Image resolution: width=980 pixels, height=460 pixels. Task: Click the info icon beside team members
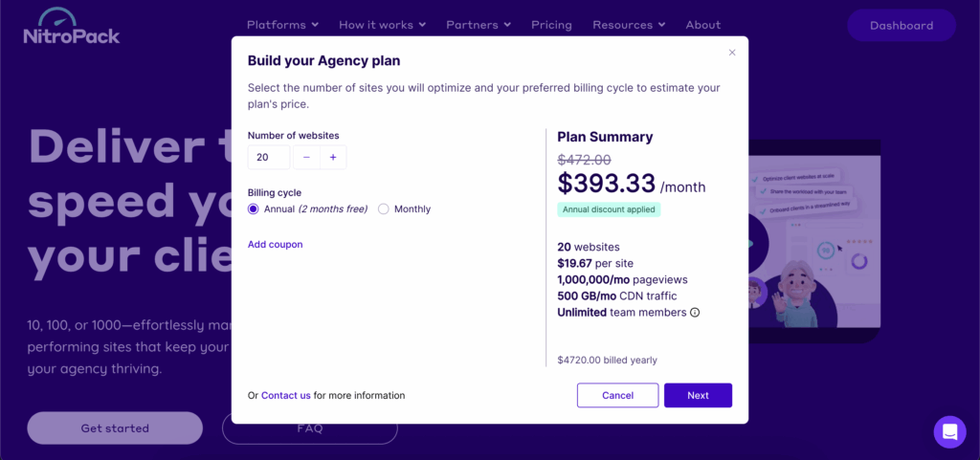point(695,313)
